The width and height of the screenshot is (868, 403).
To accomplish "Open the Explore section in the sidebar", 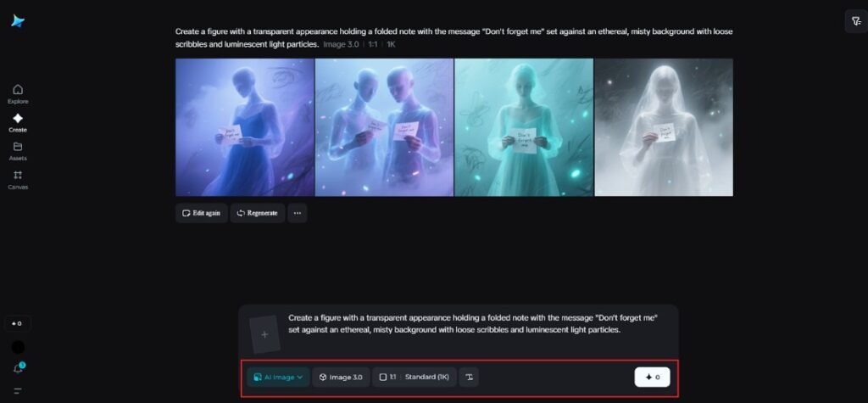I will (x=18, y=93).
